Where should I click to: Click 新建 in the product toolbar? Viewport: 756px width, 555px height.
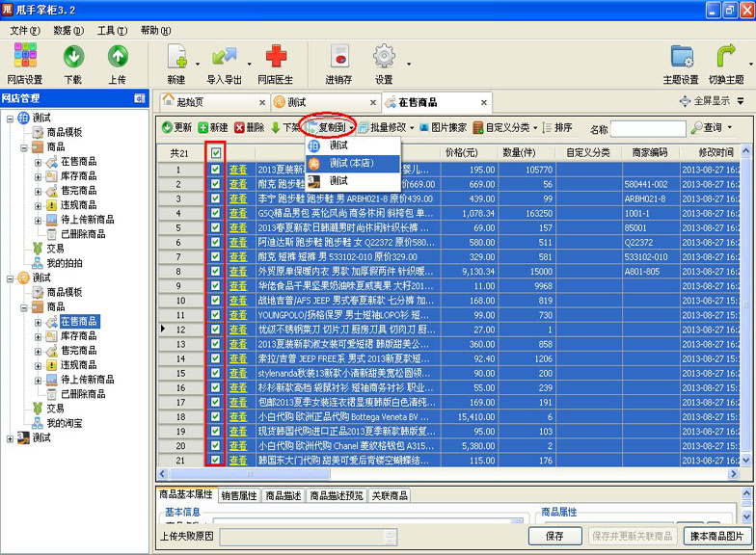(x=212, y=127)
